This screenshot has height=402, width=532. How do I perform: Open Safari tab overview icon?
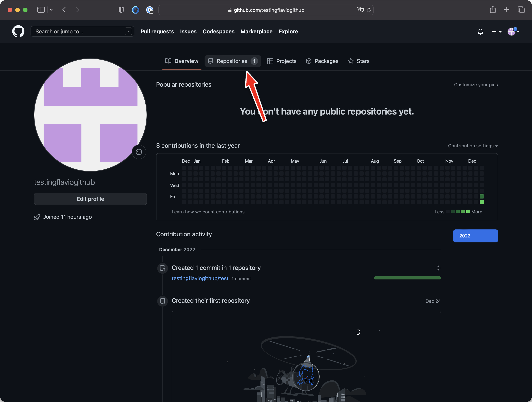(x=521, y=10)
